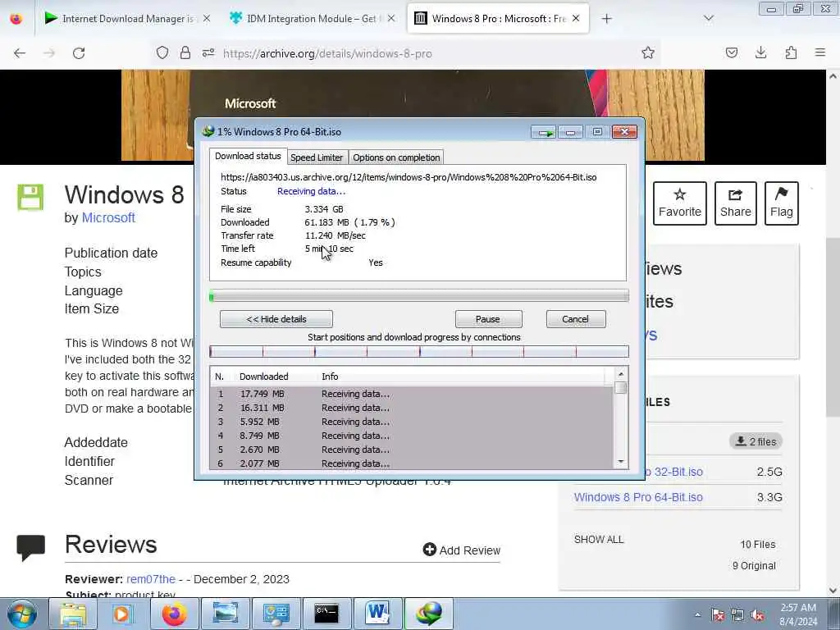Open the browser extensions icon

791,52
